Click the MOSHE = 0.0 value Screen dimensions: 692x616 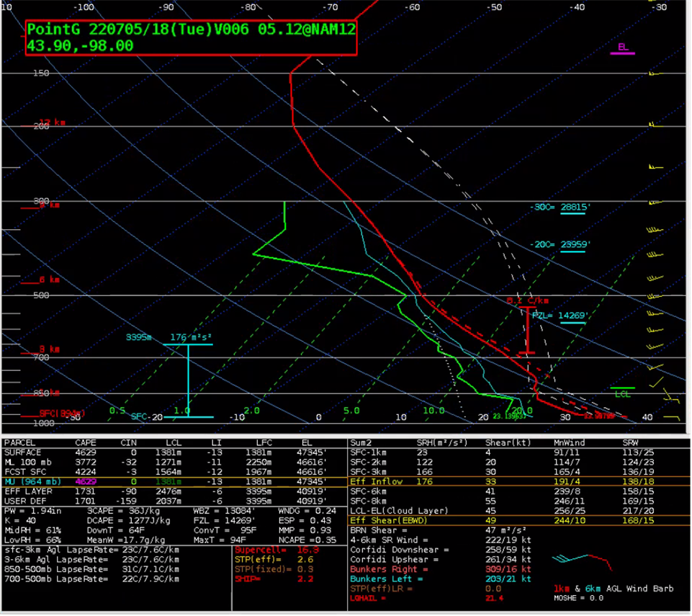(578, 598)
